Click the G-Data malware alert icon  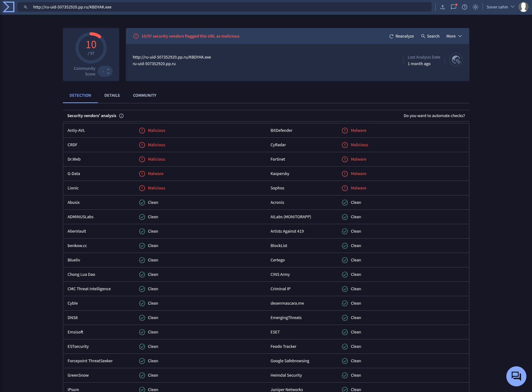[142, 173]
